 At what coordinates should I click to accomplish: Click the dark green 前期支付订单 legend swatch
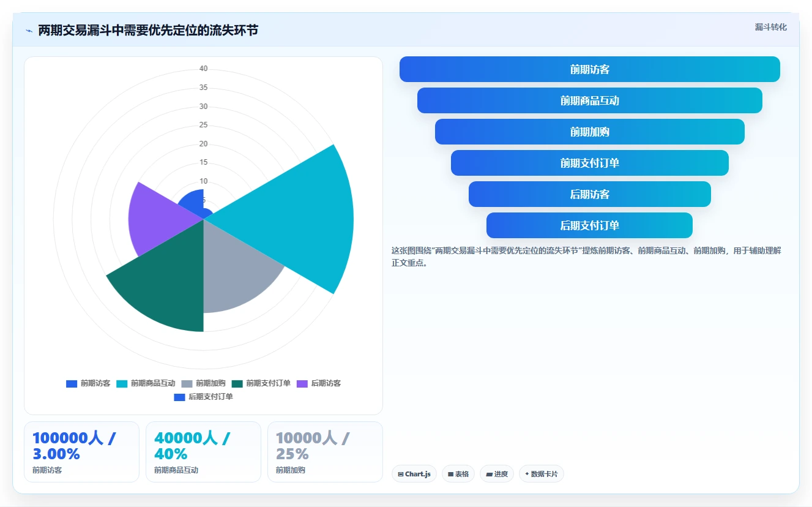[x=237, y=383]
